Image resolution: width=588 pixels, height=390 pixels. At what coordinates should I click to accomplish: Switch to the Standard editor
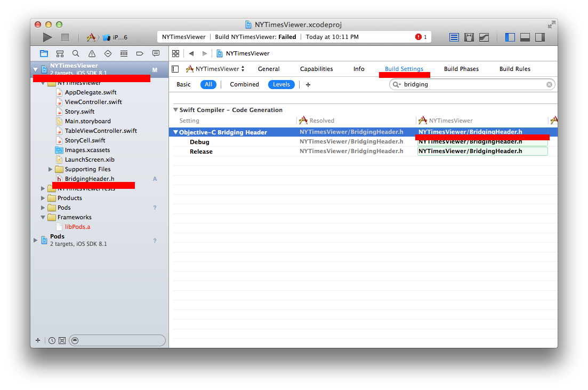click(454, 37)
